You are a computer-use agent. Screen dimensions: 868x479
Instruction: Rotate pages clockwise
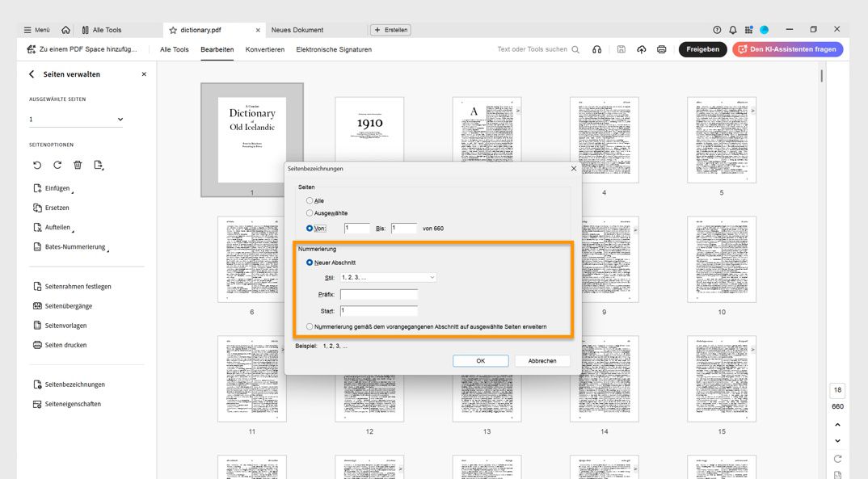coord(57,165)
